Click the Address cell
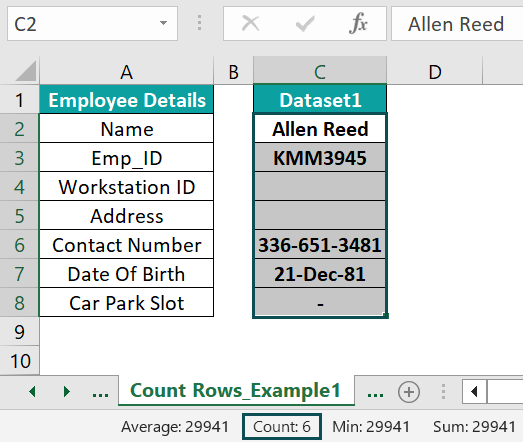Screen dimensions: 523x442 pyautogui.click(x=126, y=216)
